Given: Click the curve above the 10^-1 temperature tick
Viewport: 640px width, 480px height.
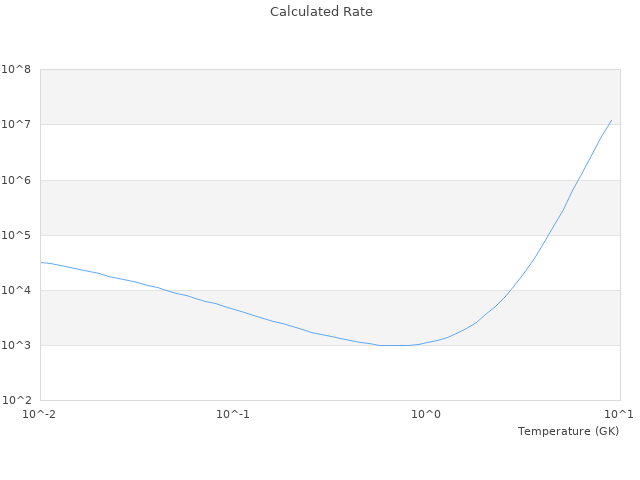Looking at the screenshot, I should (233, 308).
